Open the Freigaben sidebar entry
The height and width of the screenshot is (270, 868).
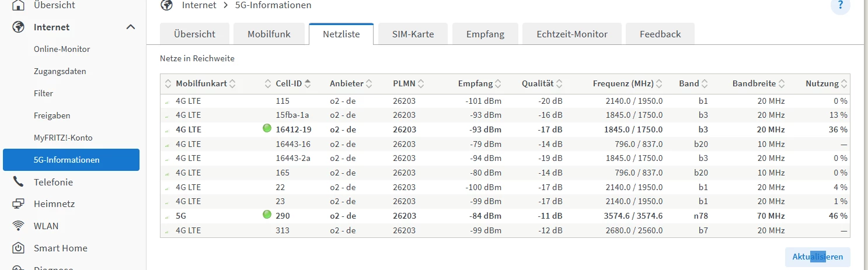click(52, 115)
